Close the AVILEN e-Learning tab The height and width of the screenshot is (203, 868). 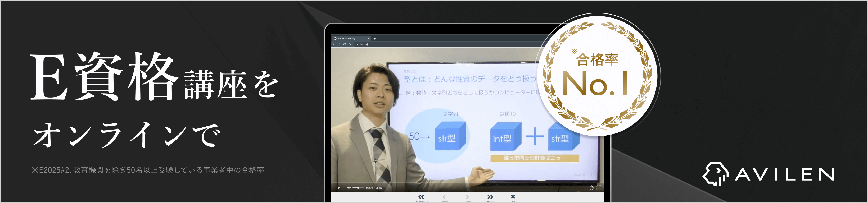pyautogui.click(x=368, y=38)
